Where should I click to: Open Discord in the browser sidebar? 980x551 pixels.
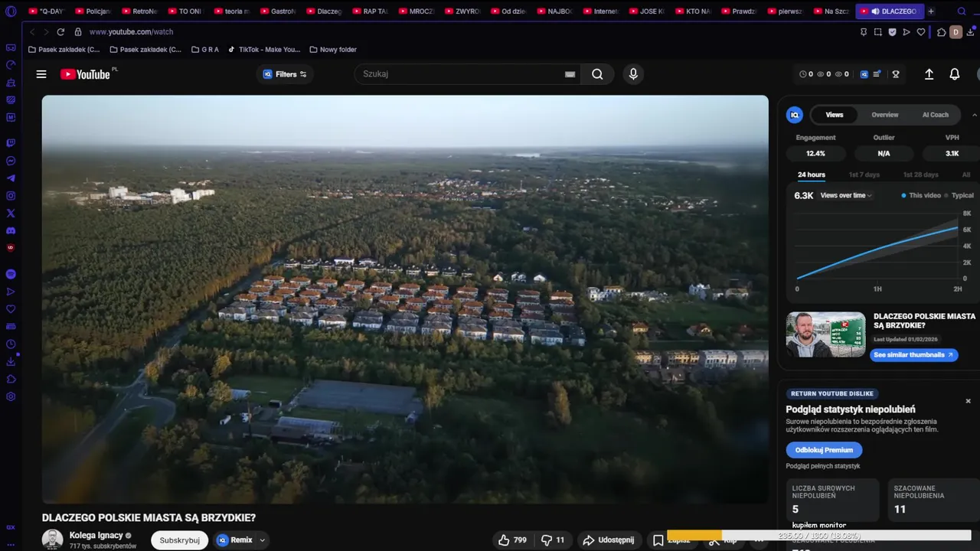(x=11, y=231)
